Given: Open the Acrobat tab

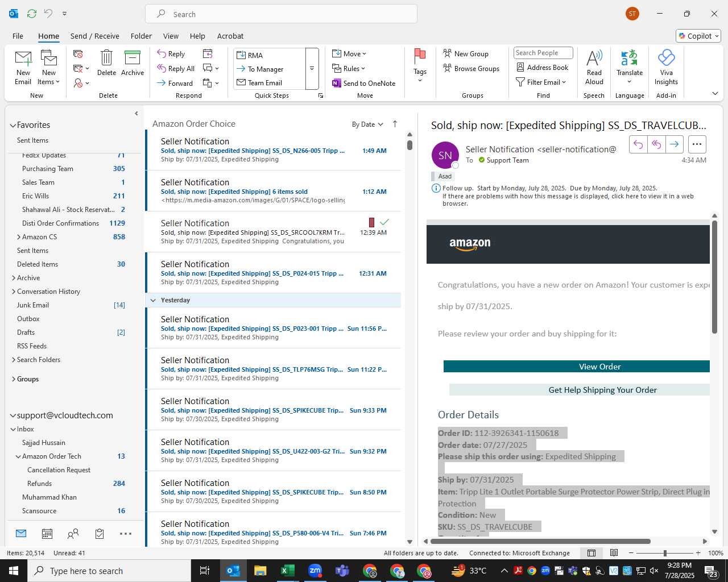Looking at the screenshot, I should point(230,36).
